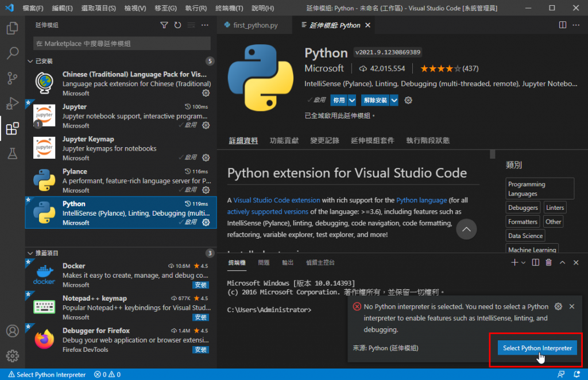The image size is (588, 380).
Task: Switch to 輸出 panel tab
Action: [x=288, y=263]
